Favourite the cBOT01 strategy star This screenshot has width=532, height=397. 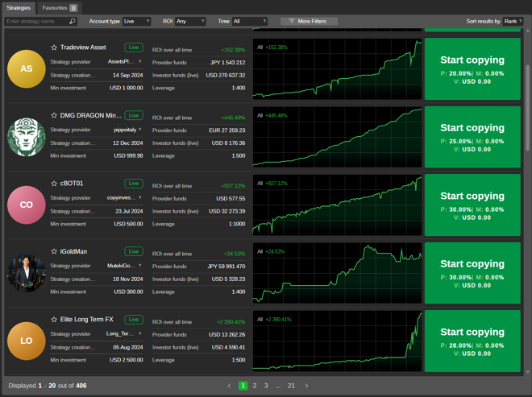tap(54, 184)
